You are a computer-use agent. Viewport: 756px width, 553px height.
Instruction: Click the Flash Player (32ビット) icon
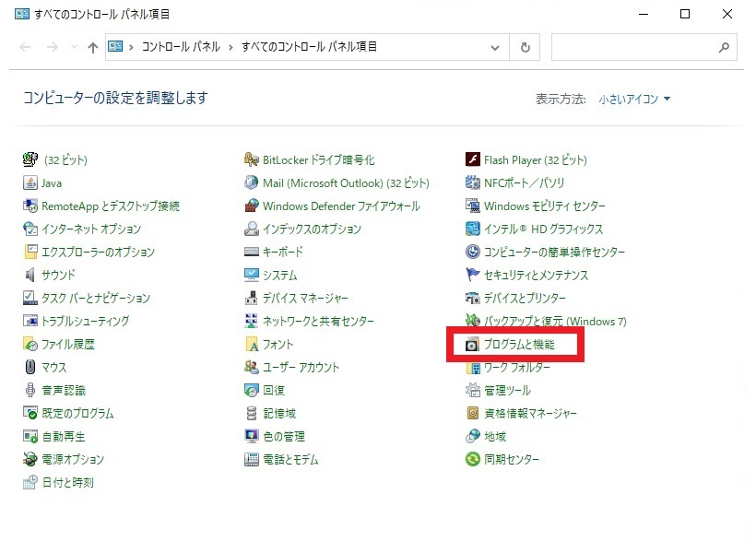(473, 160)
